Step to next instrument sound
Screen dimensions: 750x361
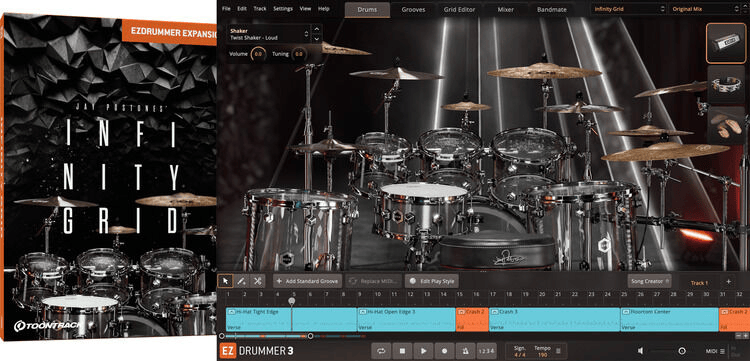pyautogui.click(x=317, y=38)
